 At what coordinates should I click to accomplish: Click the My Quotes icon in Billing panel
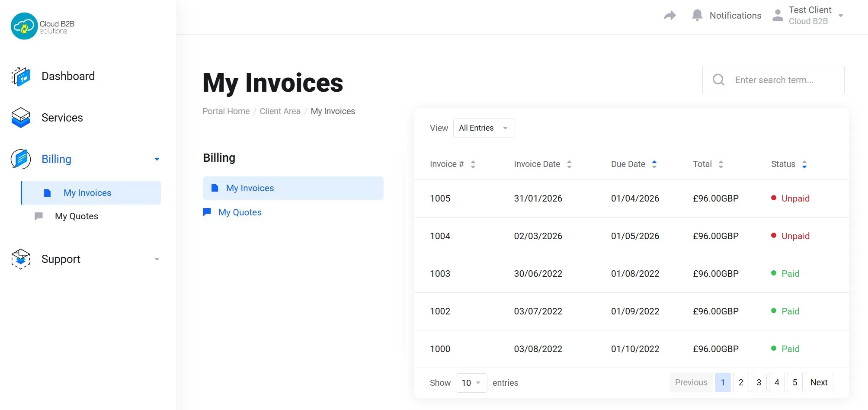point(207,212)
